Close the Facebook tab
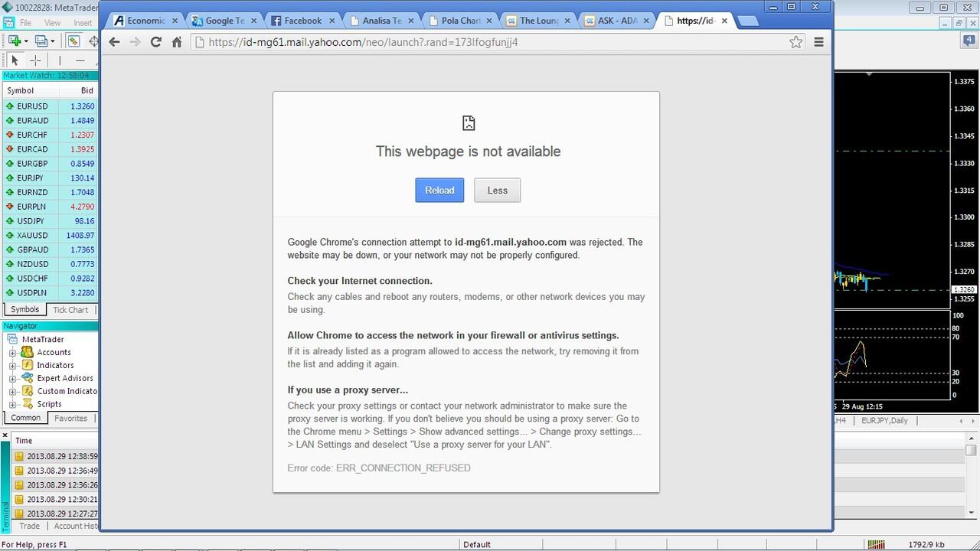 (332, 21)
